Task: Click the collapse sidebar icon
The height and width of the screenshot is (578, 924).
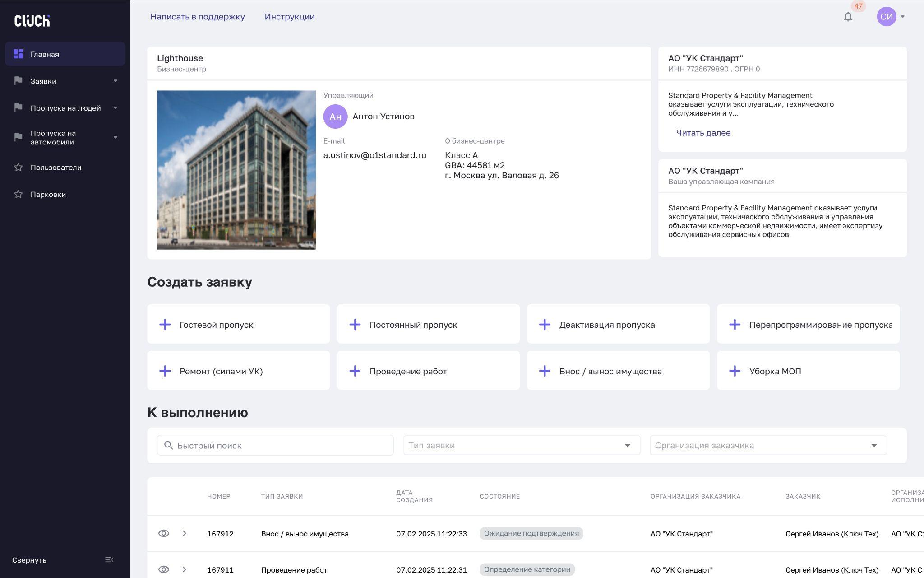Action: (x=109, y=560)
